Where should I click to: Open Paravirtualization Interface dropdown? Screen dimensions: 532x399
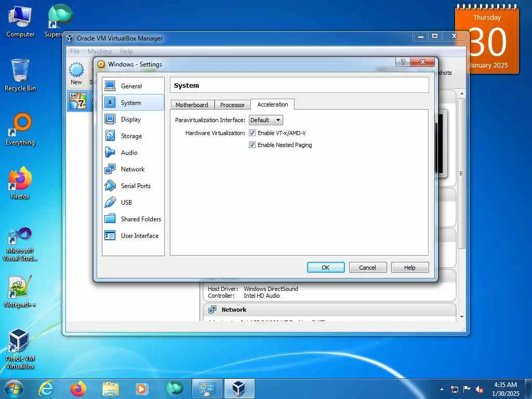tap(265, 120)
